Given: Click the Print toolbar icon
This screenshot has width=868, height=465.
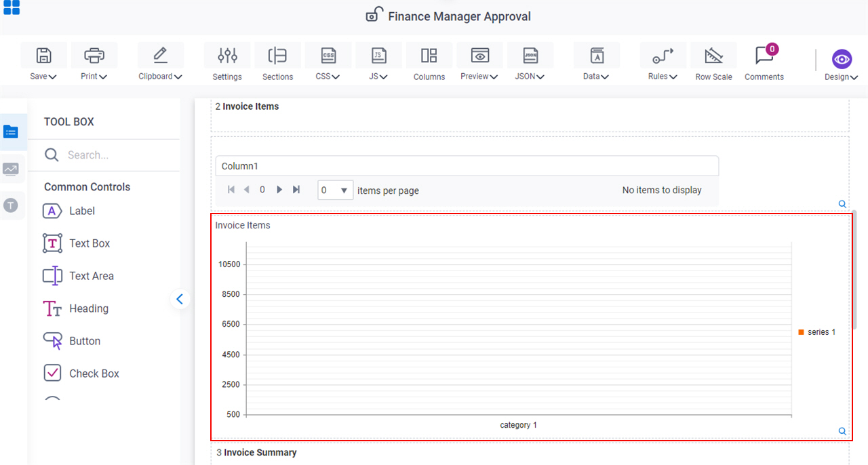Looking at the screenshot, I should click(x=94, y=55).
